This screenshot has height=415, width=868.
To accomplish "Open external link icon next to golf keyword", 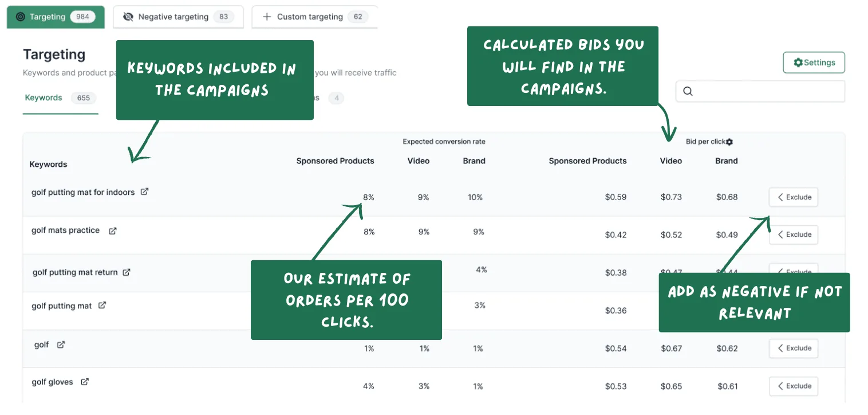I will pos(61,344).
